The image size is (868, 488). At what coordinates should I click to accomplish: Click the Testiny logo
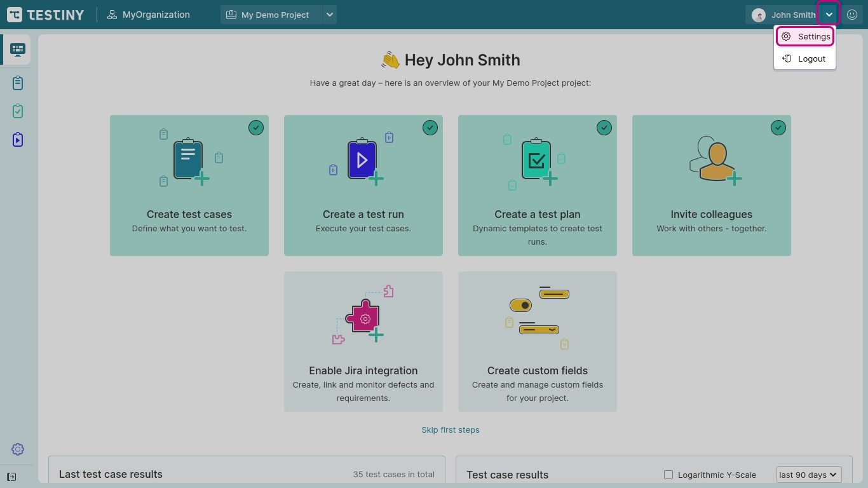[x=46, y=15]
